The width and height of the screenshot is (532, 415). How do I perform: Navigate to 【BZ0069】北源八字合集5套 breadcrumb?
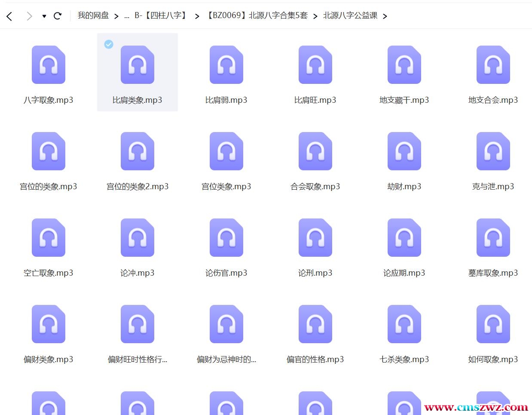pyautogui.click(x=256, y=15)
